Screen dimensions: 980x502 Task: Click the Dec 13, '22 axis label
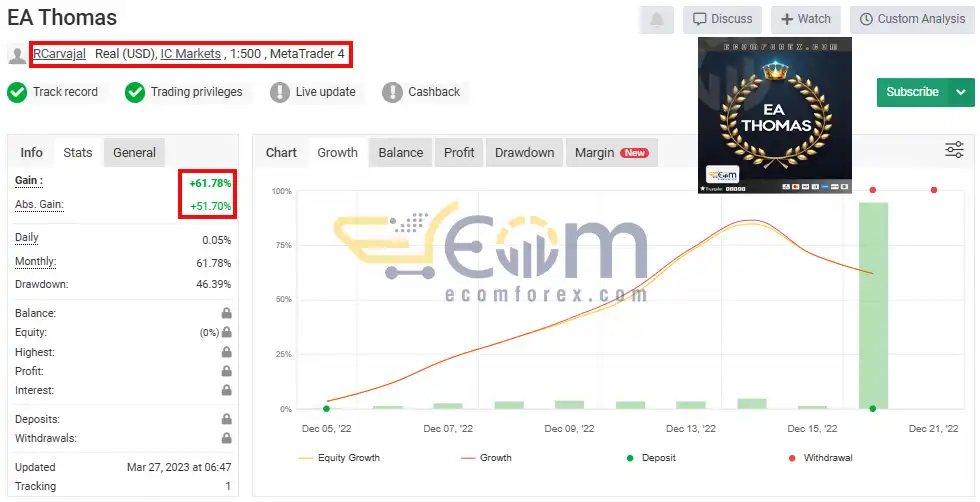[x=691, y=428]
